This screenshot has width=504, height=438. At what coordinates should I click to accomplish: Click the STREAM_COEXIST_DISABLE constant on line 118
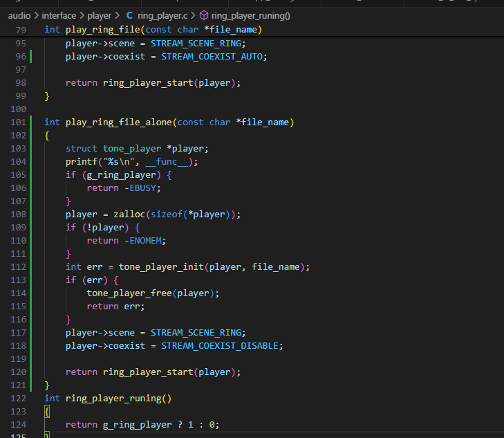click(220, 346)
